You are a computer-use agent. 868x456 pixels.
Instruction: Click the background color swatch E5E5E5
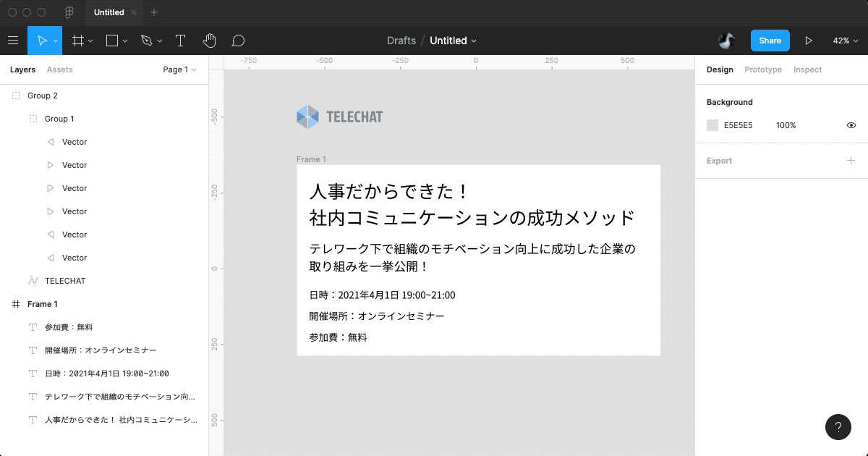tap(712, 125)
